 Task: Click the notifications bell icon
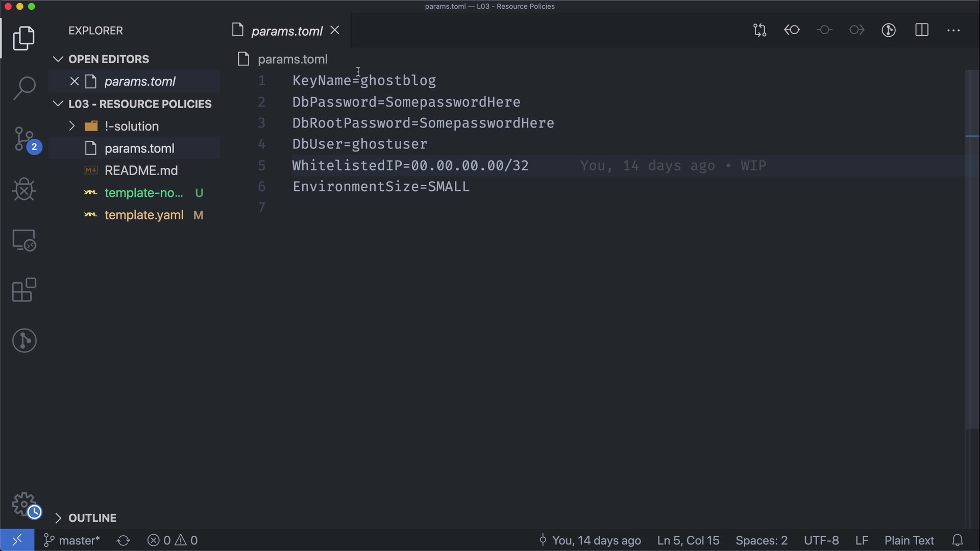pyautogui.click(x=958, y=540)
